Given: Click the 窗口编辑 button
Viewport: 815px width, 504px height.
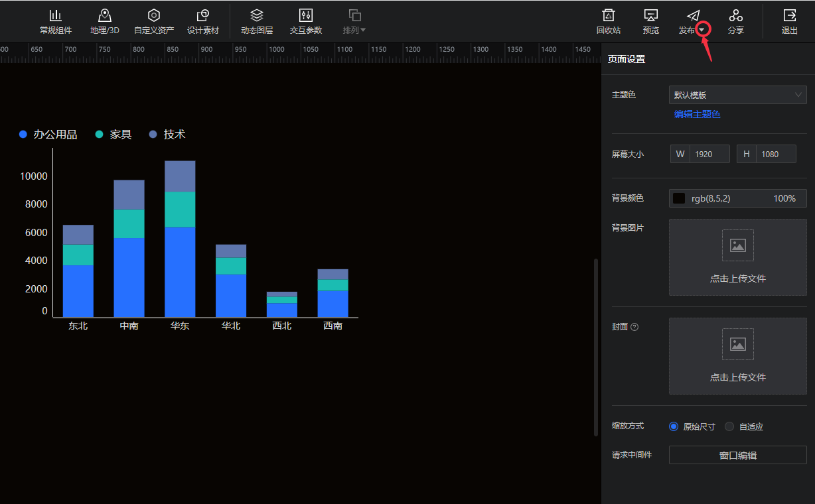Looking at the screenshot, I should click(x=737, y=455).
